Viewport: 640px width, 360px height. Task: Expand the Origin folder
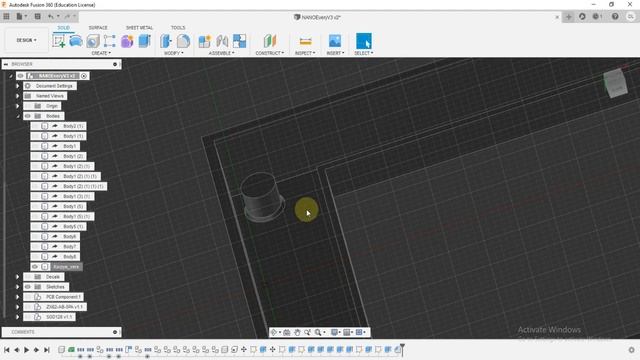click(18, 106)
